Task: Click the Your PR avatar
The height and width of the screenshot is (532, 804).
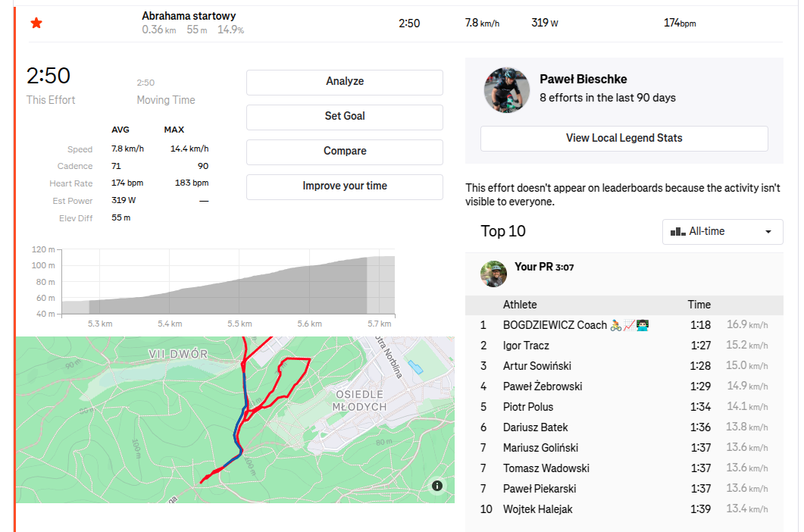Action: click(x=493, y=274)
